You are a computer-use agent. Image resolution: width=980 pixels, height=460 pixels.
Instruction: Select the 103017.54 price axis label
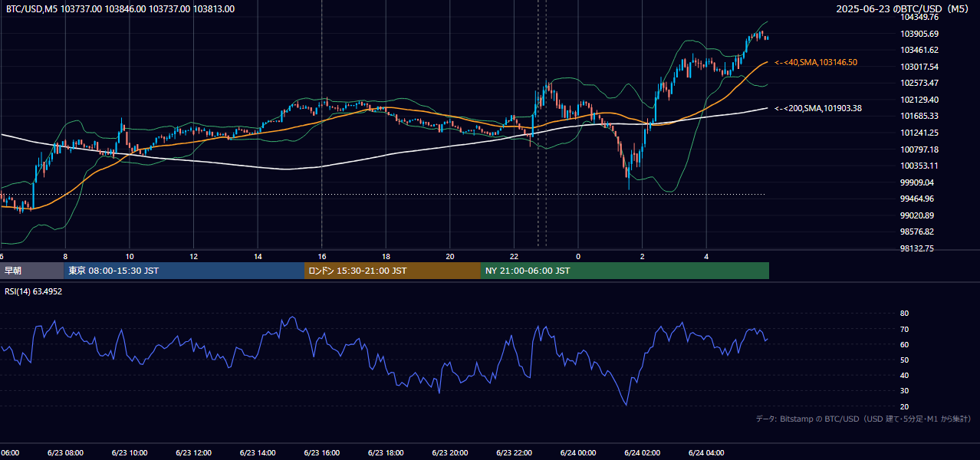point(921,67)
